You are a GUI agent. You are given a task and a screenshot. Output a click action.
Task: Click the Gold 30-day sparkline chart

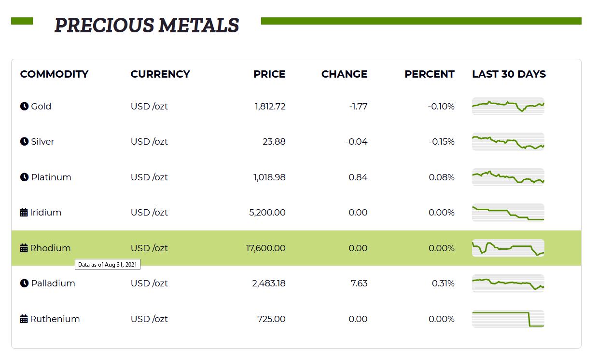point(508,106)
